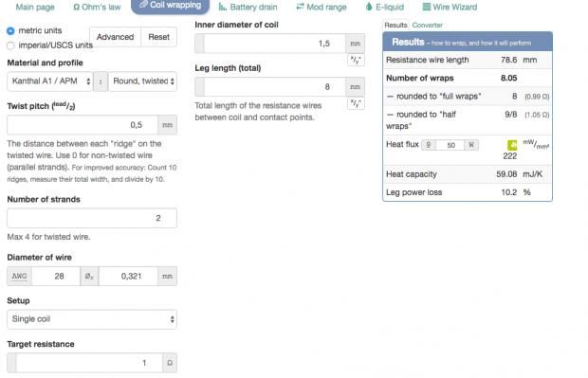Screen dimensions: 588x378
Task: Click the Leg length input field
Action: (275, 87)
